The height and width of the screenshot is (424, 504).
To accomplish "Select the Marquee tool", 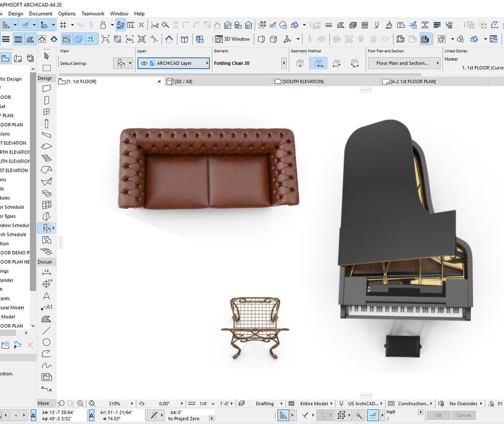I will coord(46,68).
